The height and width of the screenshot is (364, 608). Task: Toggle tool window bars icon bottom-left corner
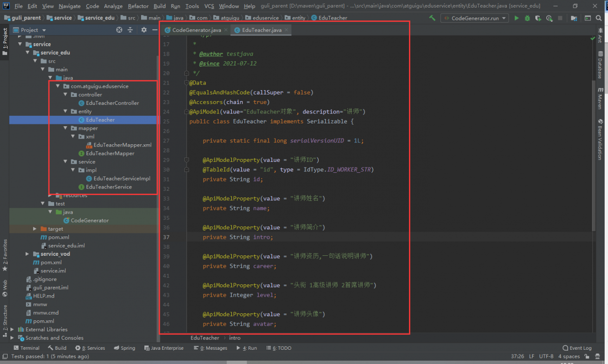point(5,356)
